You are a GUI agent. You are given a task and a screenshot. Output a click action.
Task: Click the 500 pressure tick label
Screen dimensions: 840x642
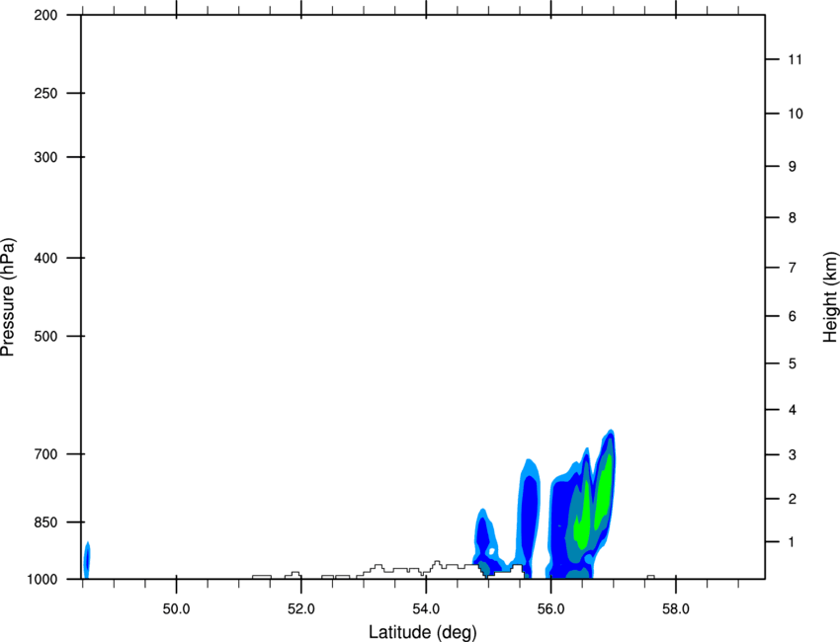point(46,336)
